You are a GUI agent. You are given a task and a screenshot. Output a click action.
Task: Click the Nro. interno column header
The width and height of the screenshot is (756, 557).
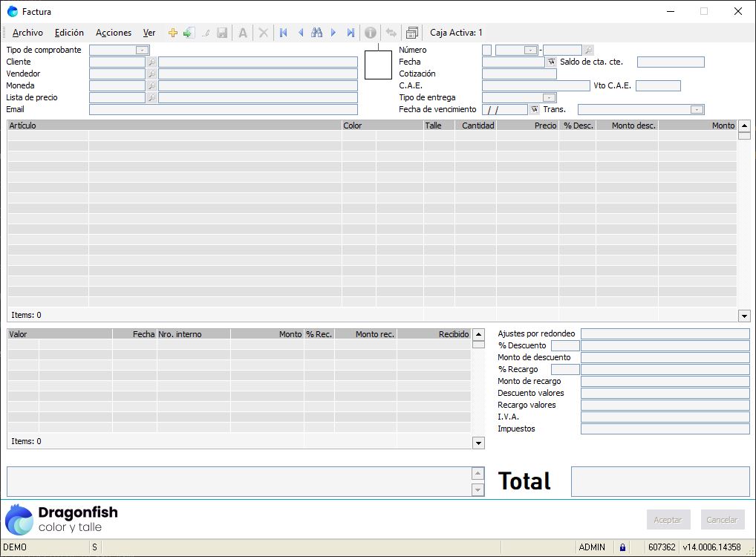[x=194, y=334]
